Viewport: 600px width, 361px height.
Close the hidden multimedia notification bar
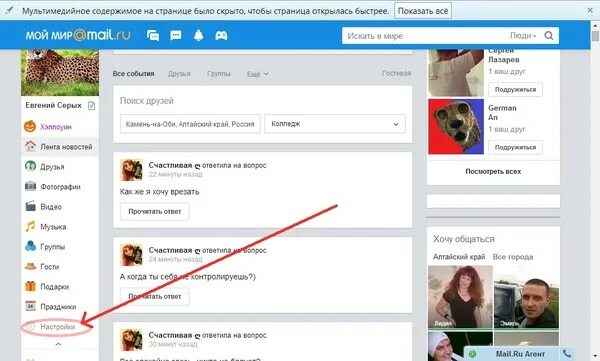[590, 10]
